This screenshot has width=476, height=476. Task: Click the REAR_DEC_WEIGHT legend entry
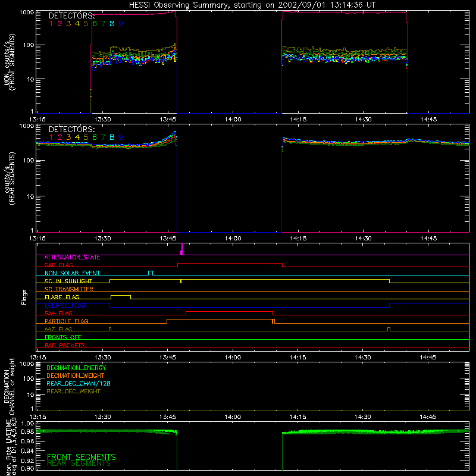point(73,392)
